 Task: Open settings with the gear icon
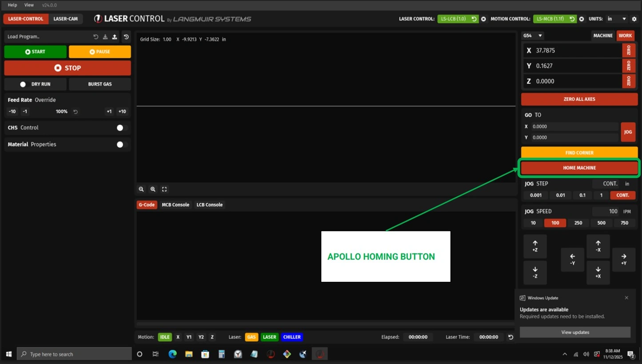634,19
